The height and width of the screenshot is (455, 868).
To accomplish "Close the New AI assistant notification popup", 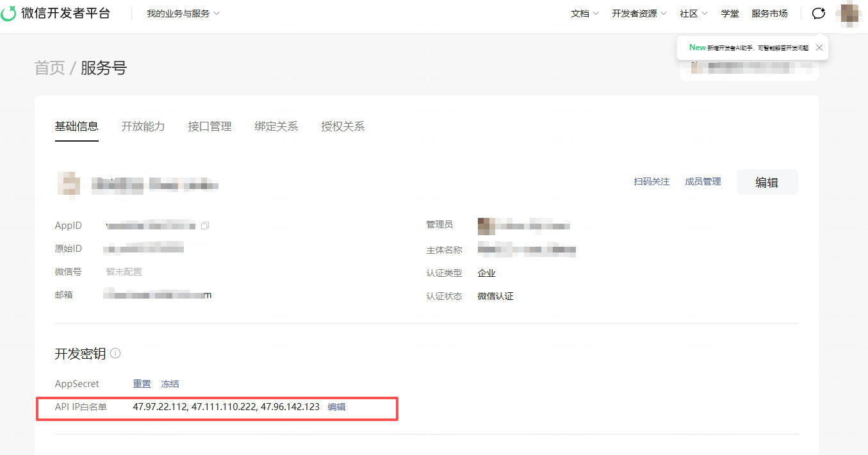I will (819, 47).
